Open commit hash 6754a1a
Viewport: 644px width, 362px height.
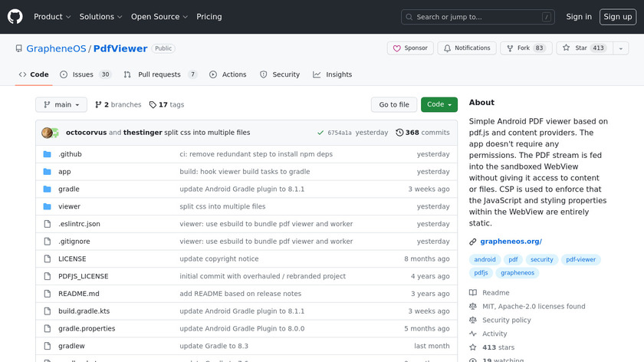point(339,133)
